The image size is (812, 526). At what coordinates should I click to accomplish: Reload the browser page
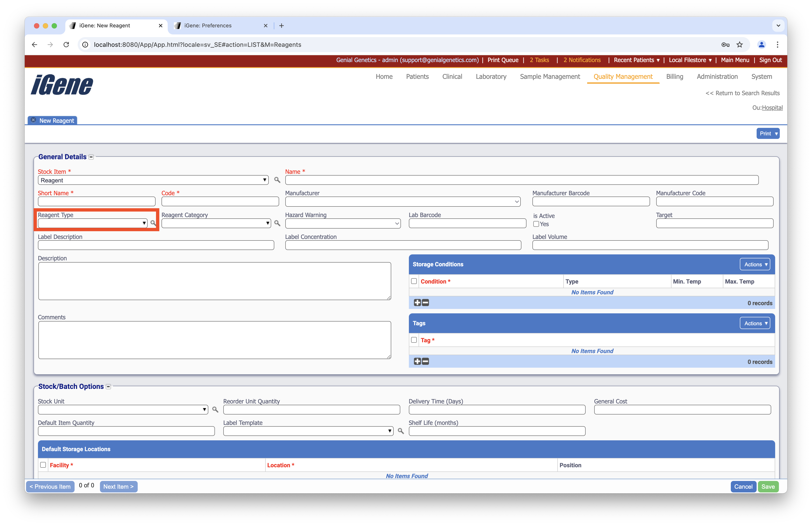66,45
